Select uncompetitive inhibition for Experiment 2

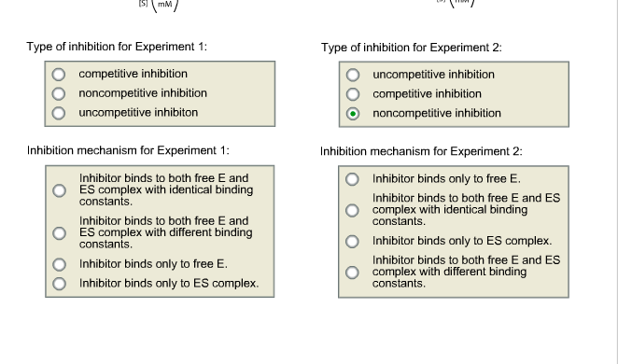pyautogui.click(x=353, y=75)
